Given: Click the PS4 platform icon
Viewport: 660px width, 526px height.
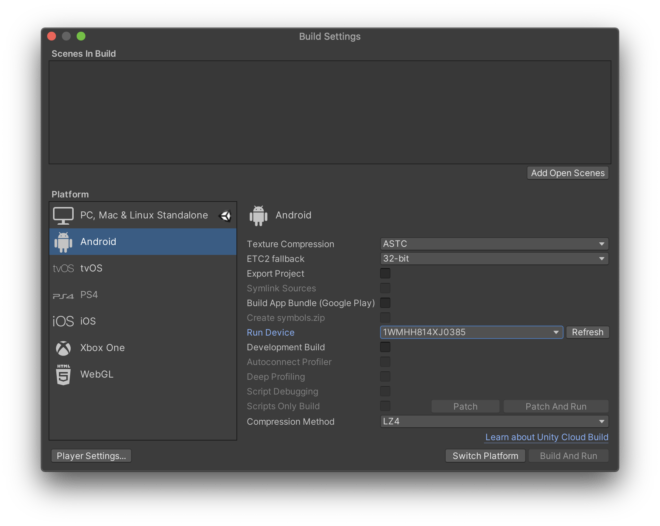Looking at the screenshot, I should [63, 295].
